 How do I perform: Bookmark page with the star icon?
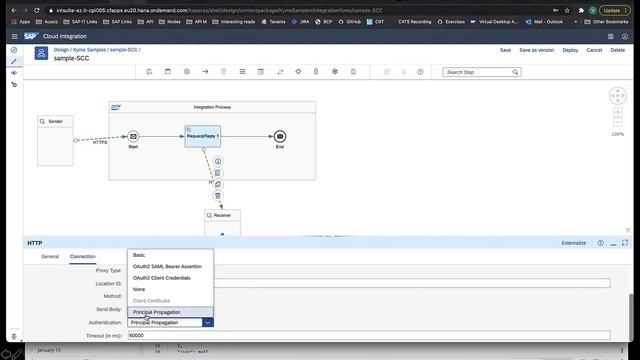pos(567,11)
